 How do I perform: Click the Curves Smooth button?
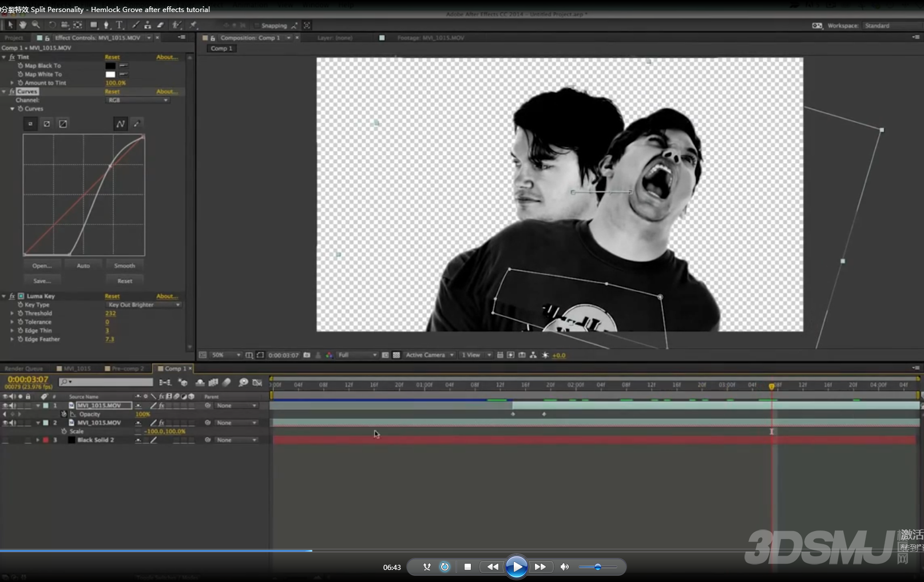[x=124, y=266]
